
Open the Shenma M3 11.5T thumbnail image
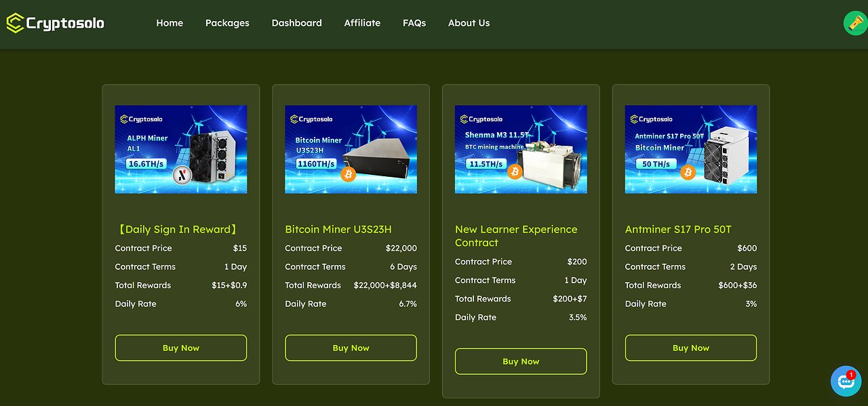pyautogui.click(x=521, y=149)
